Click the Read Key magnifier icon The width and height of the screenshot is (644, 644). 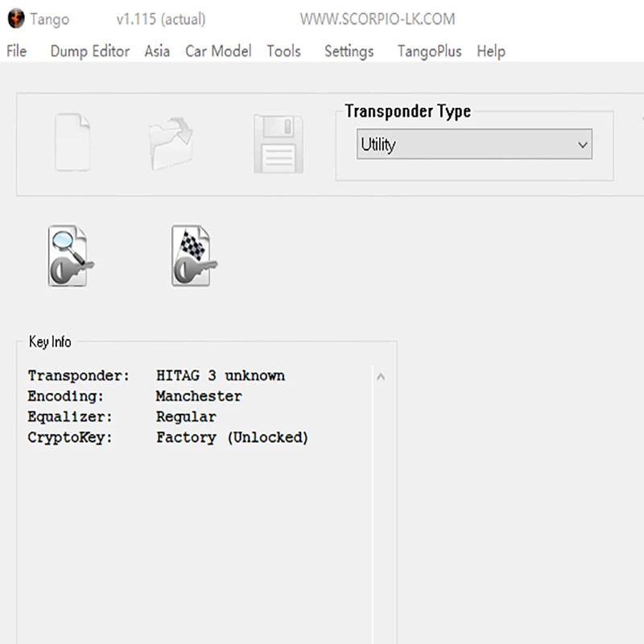pos(71,255)
